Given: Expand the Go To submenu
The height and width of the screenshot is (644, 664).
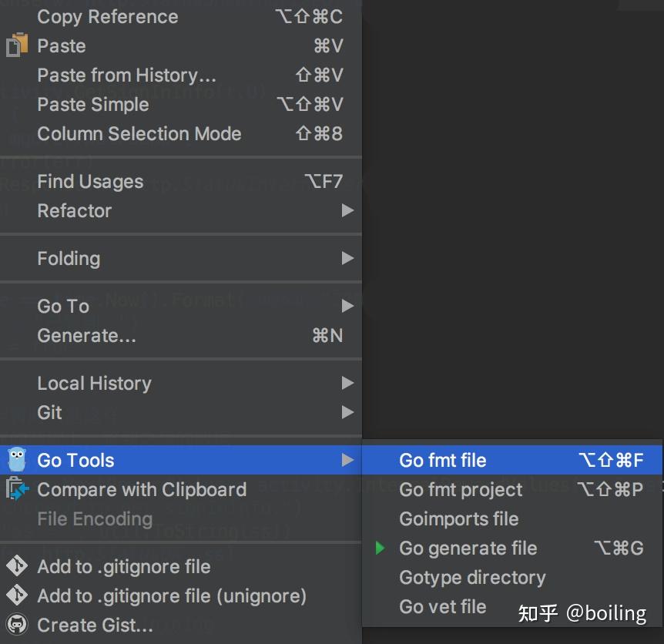Looking at the screenshot, I should pos(62,306).
